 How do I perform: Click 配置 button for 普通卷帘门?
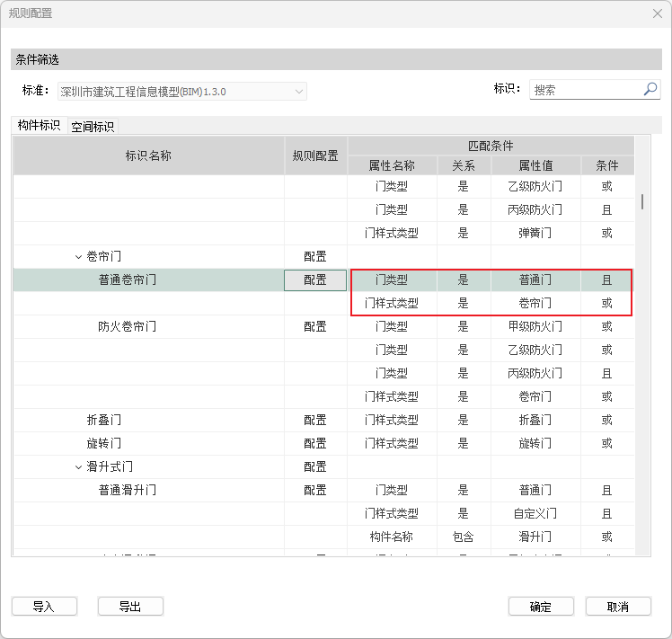[x=315, y=280]
